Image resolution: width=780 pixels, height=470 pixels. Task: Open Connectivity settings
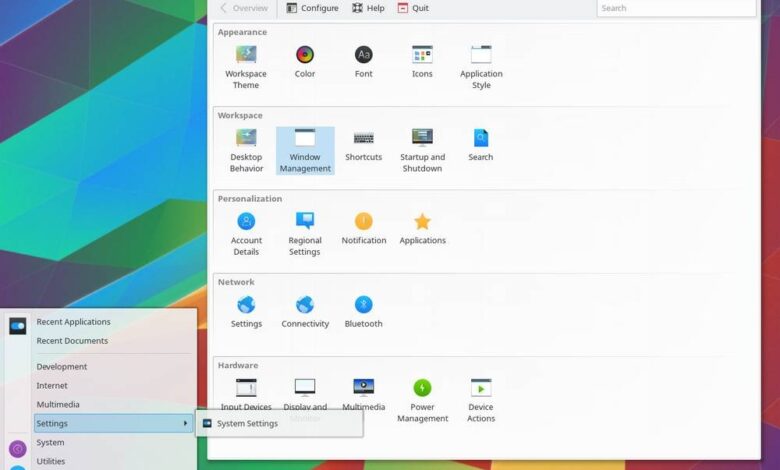305,311
